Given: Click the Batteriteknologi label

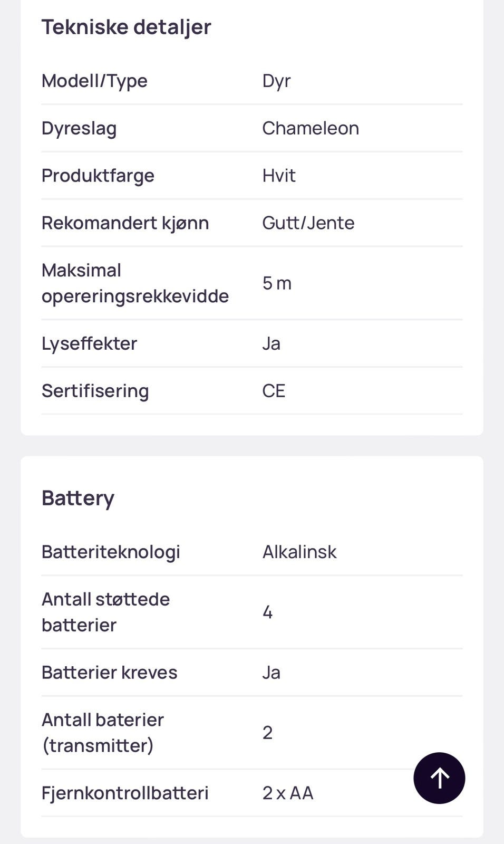Looking at the screenshot, I should tap(111, 552).
